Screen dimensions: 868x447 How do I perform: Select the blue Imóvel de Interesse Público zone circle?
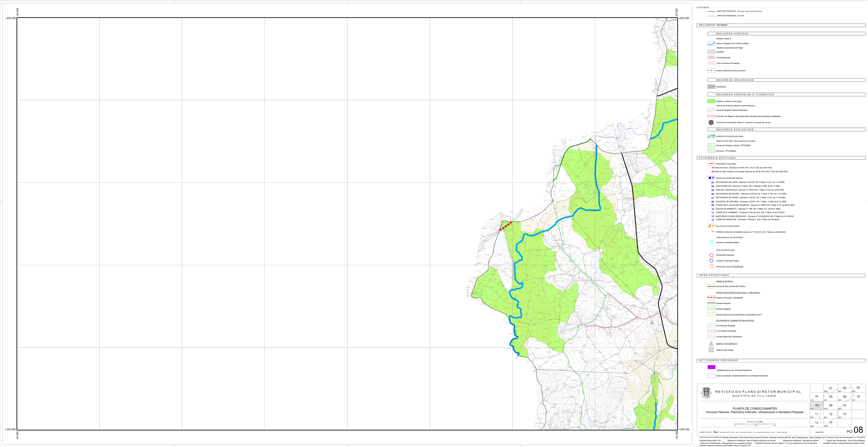[x=711, y=261]
